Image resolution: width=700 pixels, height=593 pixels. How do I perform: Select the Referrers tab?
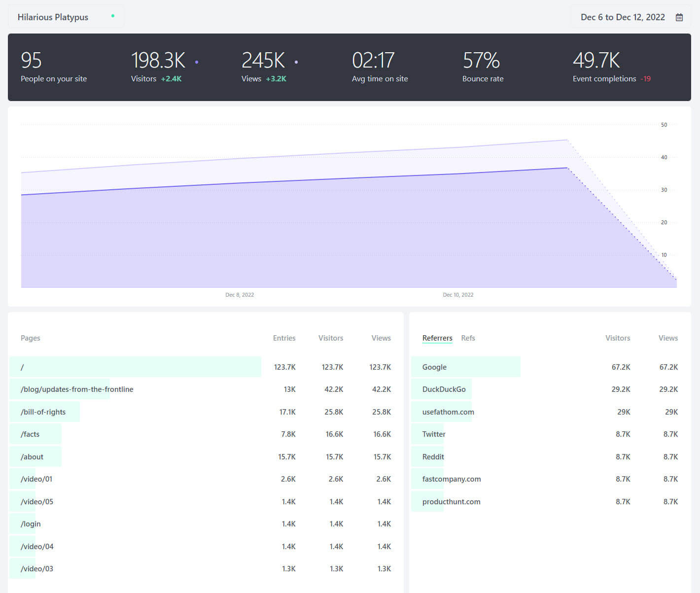click(x=437, y=338)
